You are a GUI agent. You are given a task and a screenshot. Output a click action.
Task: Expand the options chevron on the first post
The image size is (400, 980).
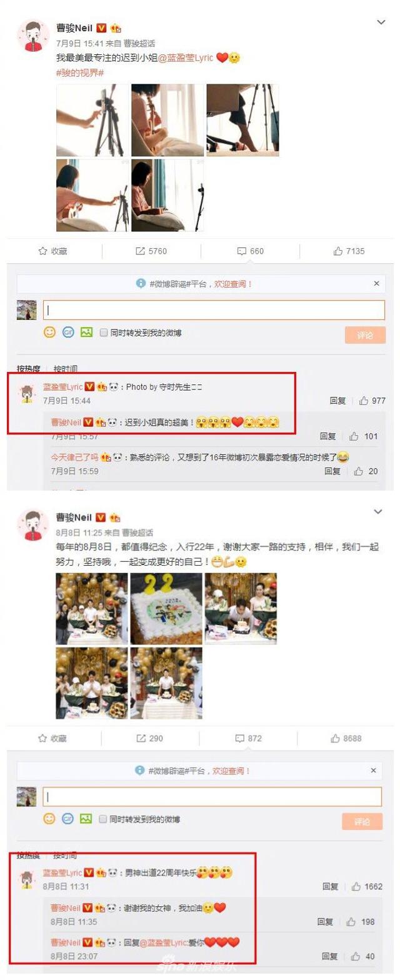tap(381, 23)
